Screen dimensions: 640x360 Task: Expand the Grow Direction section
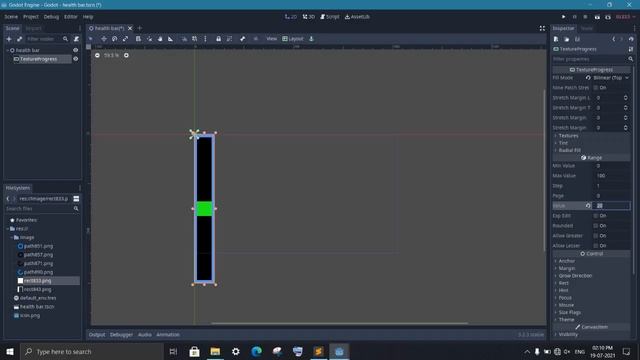[575, 276]
